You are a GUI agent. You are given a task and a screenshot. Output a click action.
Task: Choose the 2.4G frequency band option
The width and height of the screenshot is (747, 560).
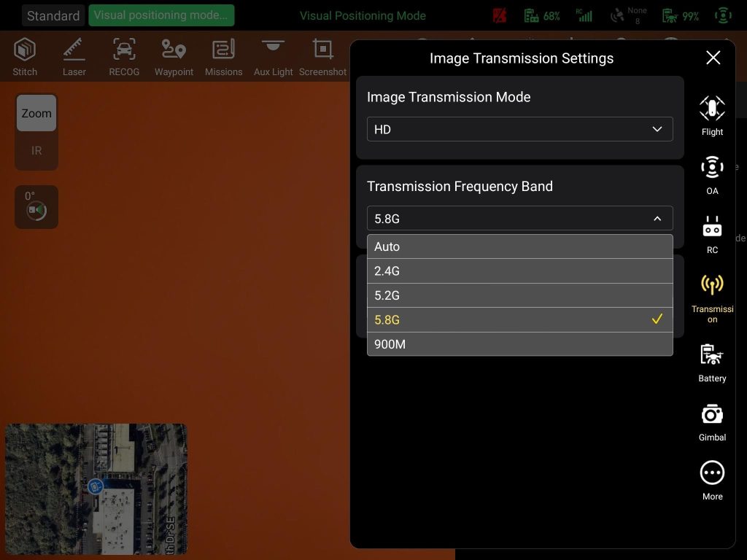click(519, 271)
